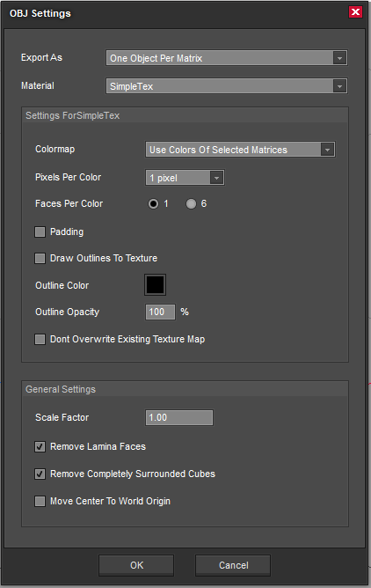Viewport: 371px width, 588px height.
Task: Toggle Dont Overwrite Existing Texture Map
Action: [40, 340]
